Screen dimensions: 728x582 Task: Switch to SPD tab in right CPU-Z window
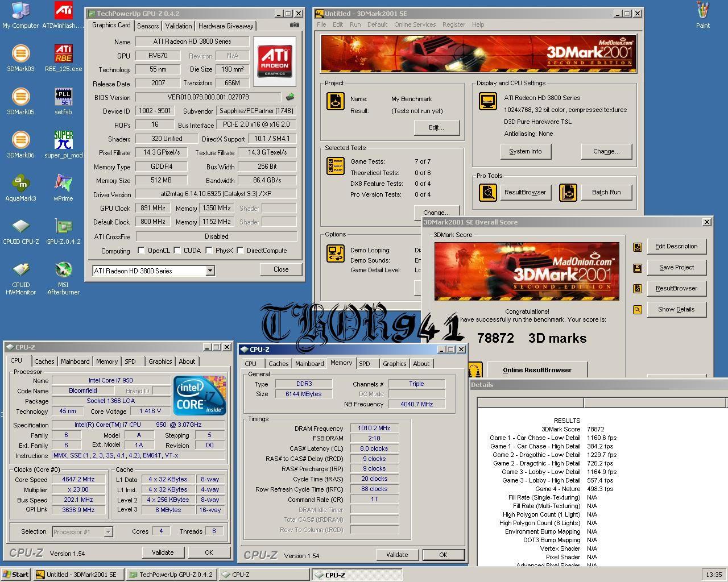click(365, 364)
